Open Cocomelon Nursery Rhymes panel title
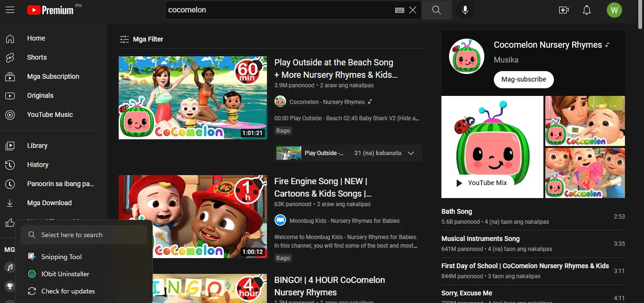Viewport: 644px width, 303px height. click(x=548, y=45)
